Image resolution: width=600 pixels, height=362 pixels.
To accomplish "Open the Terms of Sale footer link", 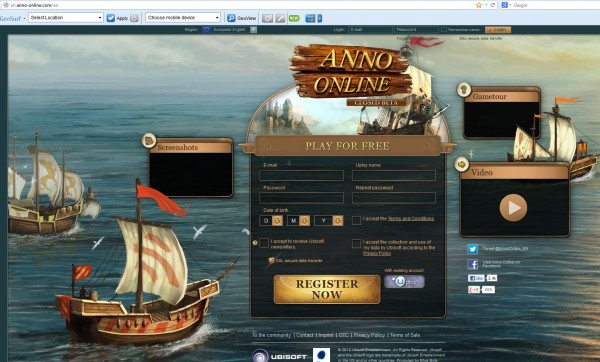I will coord(405,335).
